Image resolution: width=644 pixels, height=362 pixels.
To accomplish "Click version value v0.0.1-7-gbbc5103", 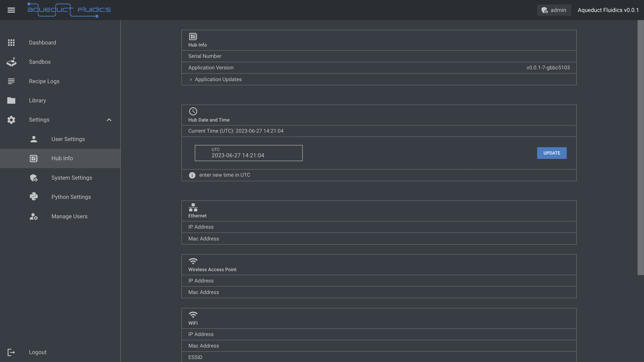I will click(548, 68).
